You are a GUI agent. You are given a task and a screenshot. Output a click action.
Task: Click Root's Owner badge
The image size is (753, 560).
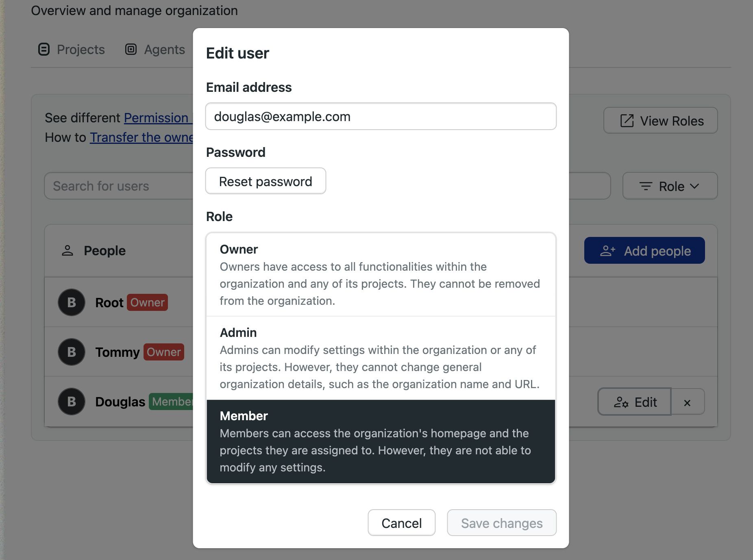(x=147, y=302)
